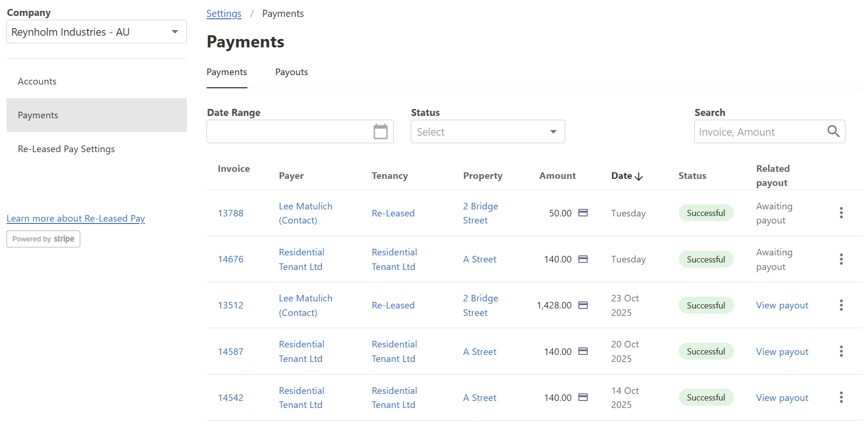Click the search magnifier icon
The image size is (868, 423).
[x=833, y=131]
